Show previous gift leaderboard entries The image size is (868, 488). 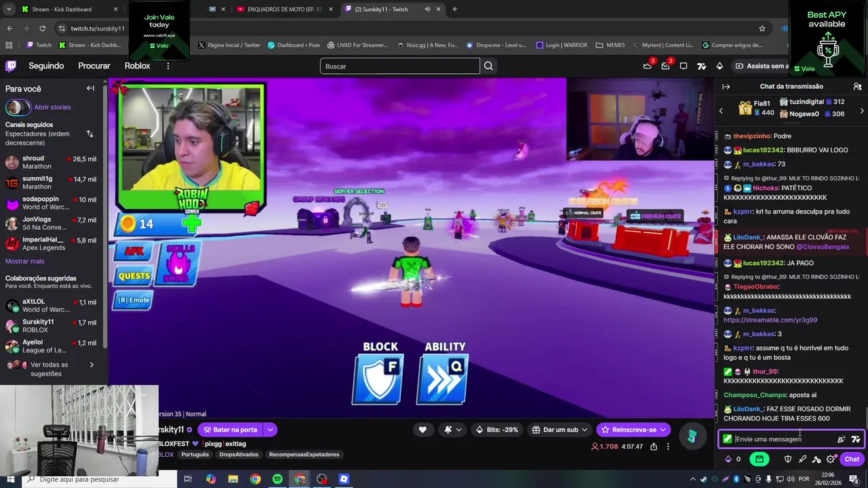pos(721,111)
